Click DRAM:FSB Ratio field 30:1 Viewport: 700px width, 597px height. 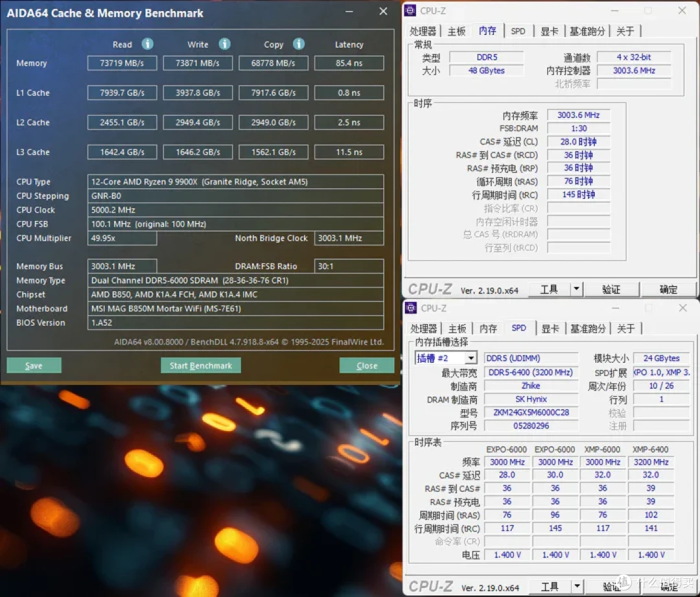(x=349, y=266)
